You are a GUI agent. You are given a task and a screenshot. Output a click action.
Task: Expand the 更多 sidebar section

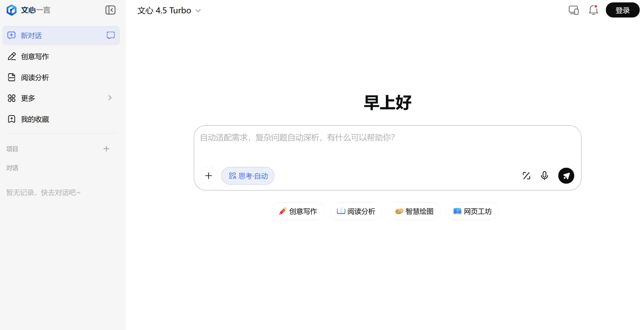click(110, 98)
